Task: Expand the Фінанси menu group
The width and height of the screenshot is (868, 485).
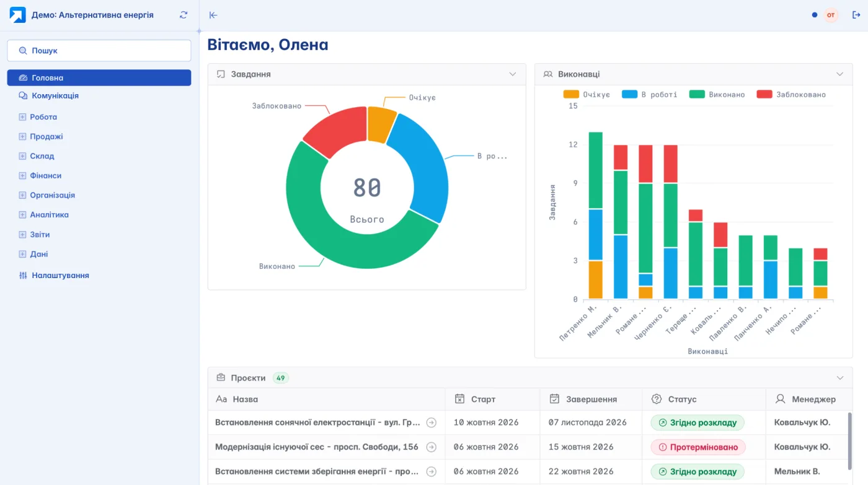Action: click(23, 176)
